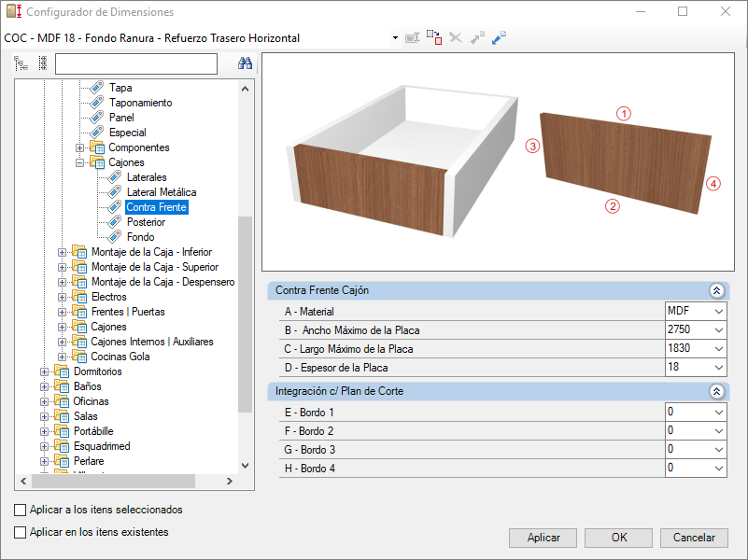The width and height of the screenshot is (748, 560).
Task: Click the Dormitorios folder icon
Action: point(62,371)
